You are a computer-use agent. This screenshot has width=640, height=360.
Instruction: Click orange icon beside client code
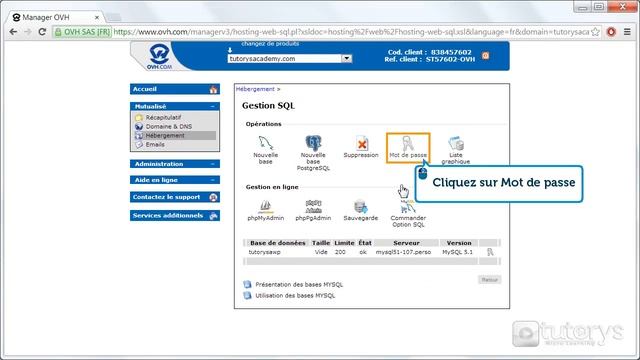[485, 56]
